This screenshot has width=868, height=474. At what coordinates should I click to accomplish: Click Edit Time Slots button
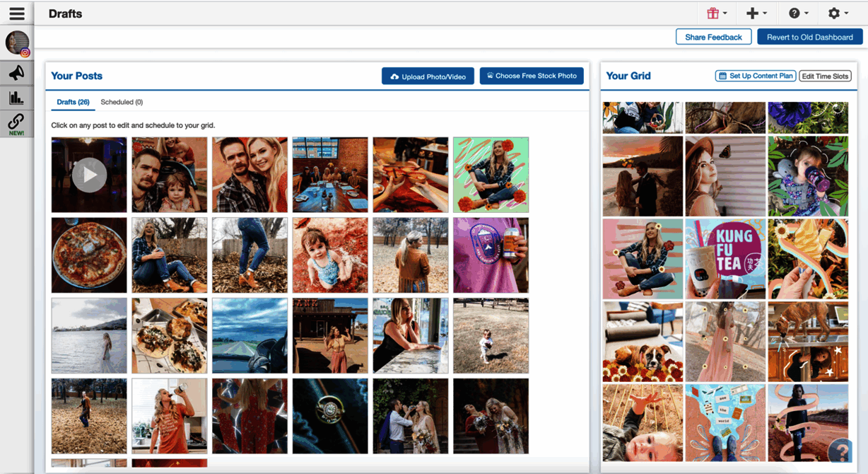click(x=825, y=76)
